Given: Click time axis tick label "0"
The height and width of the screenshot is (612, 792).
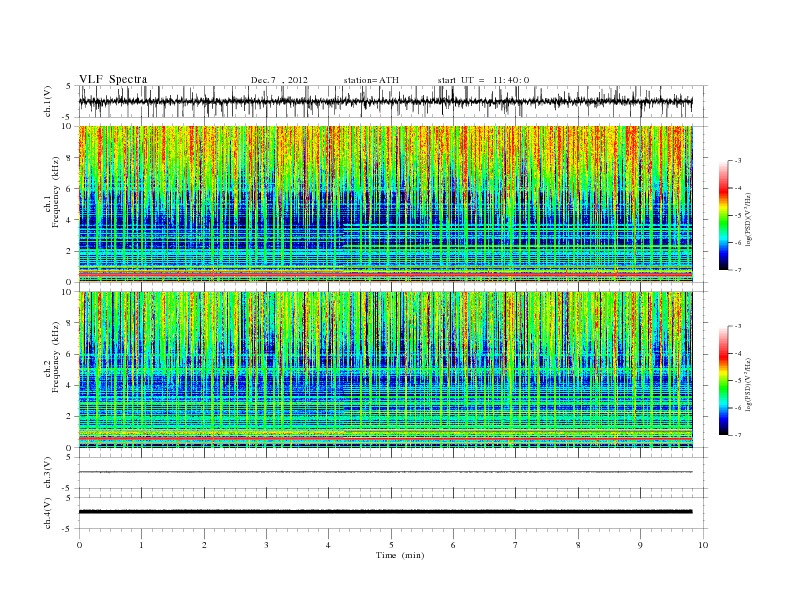Looking at the screenshot, I should (x=79, y=545).
